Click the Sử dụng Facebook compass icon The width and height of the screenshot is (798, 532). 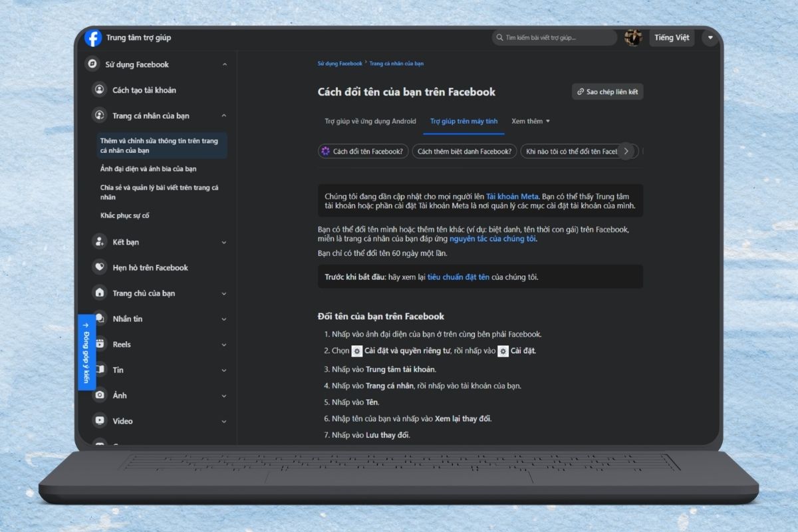[x=92, y=65]
